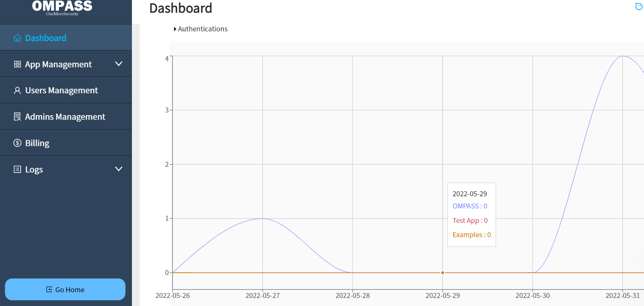Collapse the Authentications section triangle
The width and height of the screenshot is (644, 306).
point(175,29)
